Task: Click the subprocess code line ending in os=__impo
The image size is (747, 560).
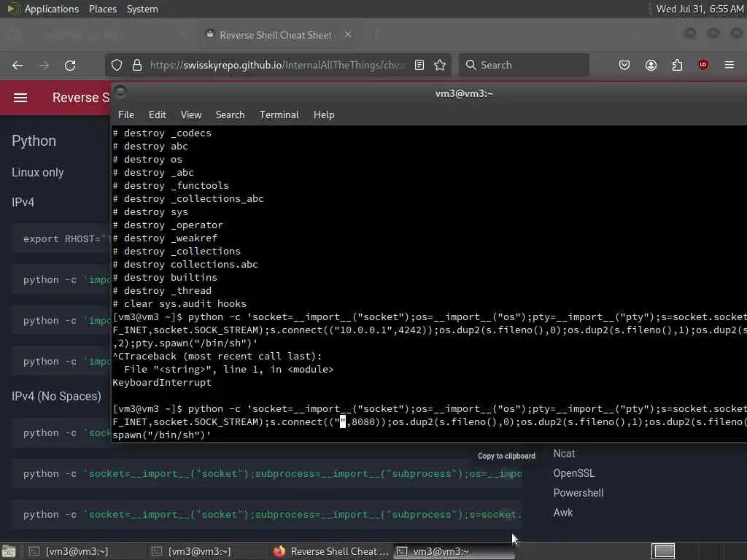Action: [267, 474]
